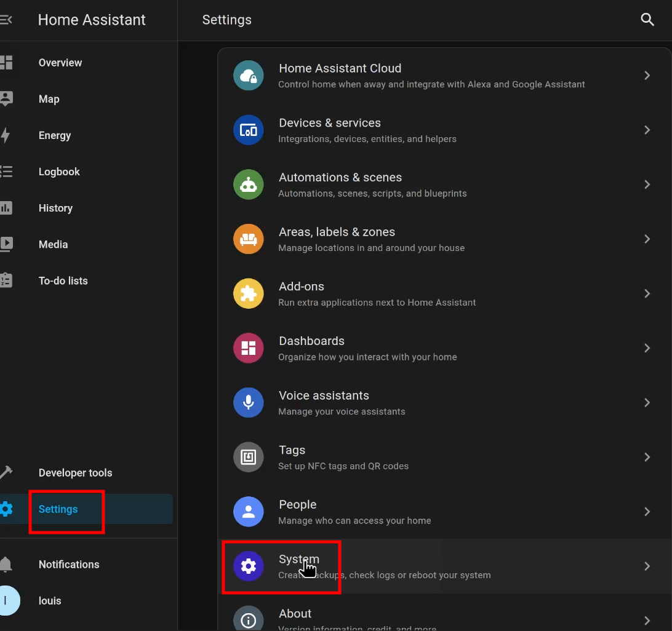672x631 pixels.
Task: Open Home Assistant Cloud settings
Action: tap(444, 76)
